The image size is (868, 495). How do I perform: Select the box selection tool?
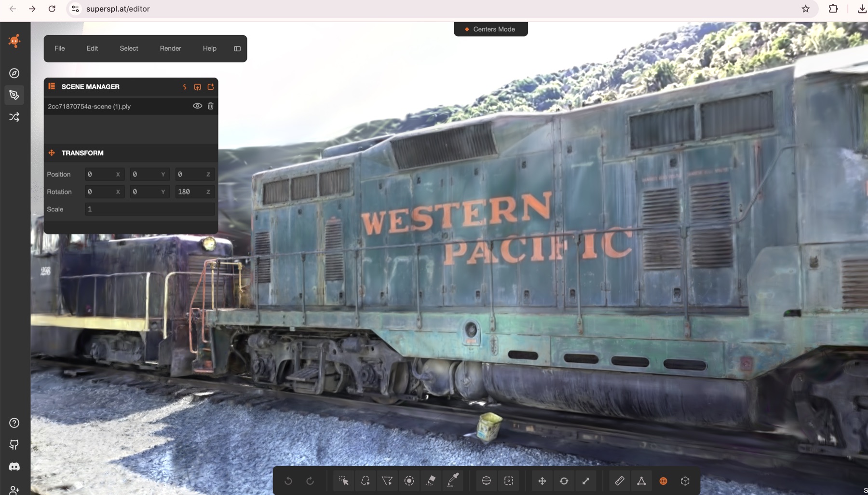(x=509, y=481)
